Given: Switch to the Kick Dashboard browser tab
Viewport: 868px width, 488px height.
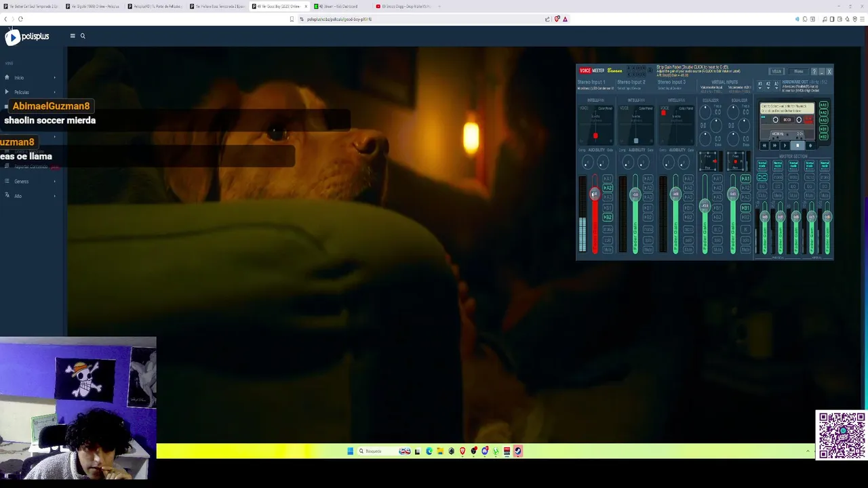Looking at the screenshot, I should [x=337, y=6].
